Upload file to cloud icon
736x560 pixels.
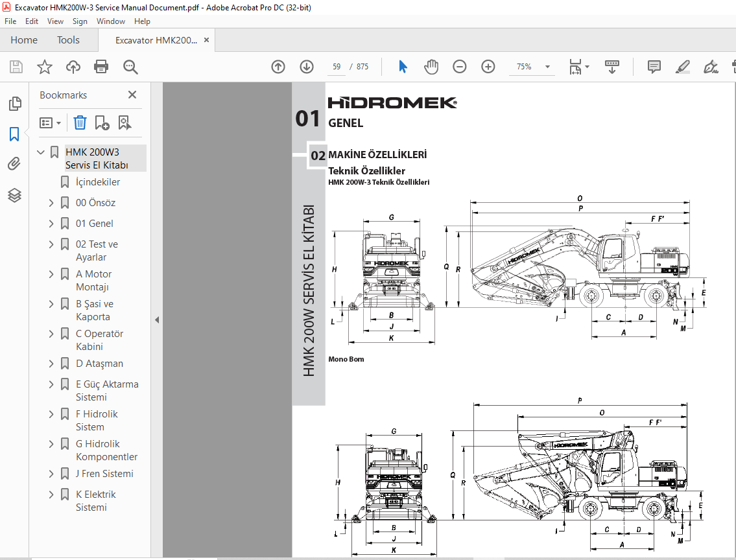[73, 67]
